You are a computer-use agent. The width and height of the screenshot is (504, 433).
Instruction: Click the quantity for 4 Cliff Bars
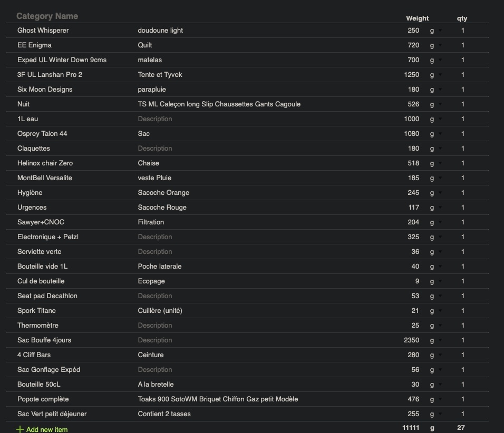(x=462, y=355)
